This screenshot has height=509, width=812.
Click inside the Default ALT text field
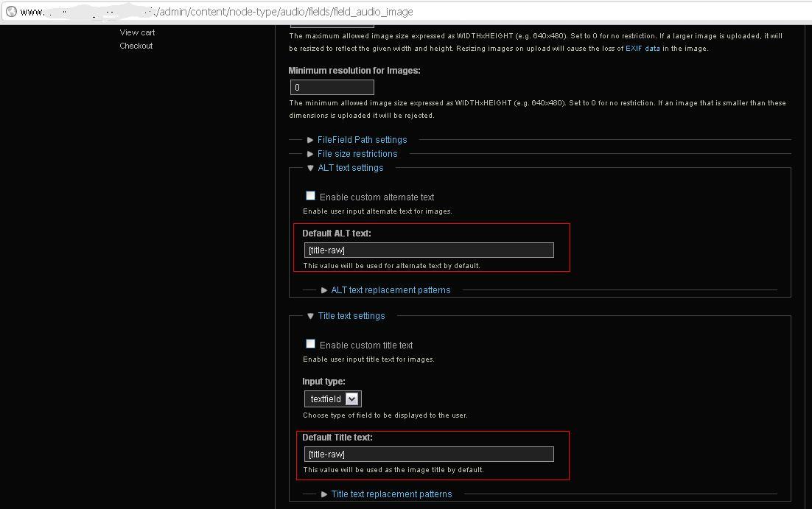[x=429, y=250]
